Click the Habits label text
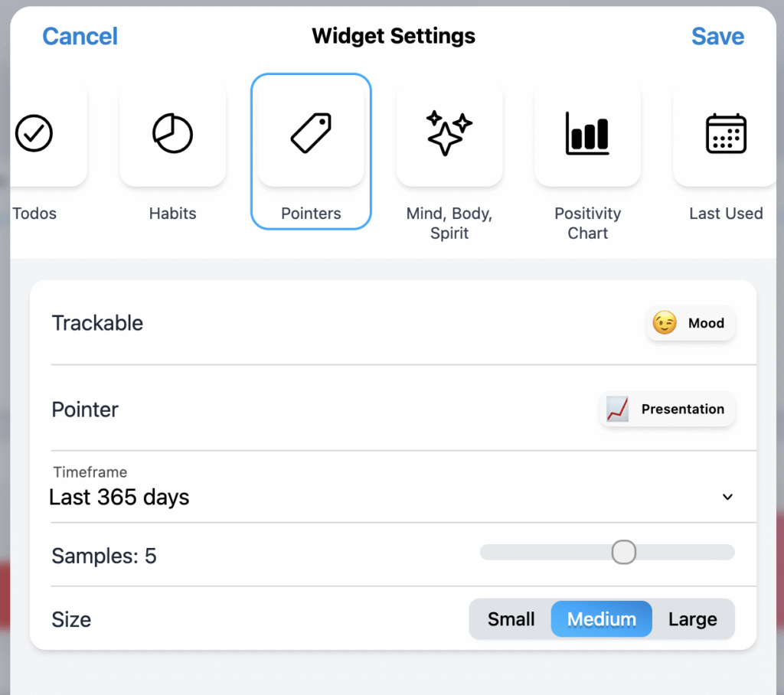Viewport: 784px width, 695px height. pyautogui.click(x=172, y=214)
